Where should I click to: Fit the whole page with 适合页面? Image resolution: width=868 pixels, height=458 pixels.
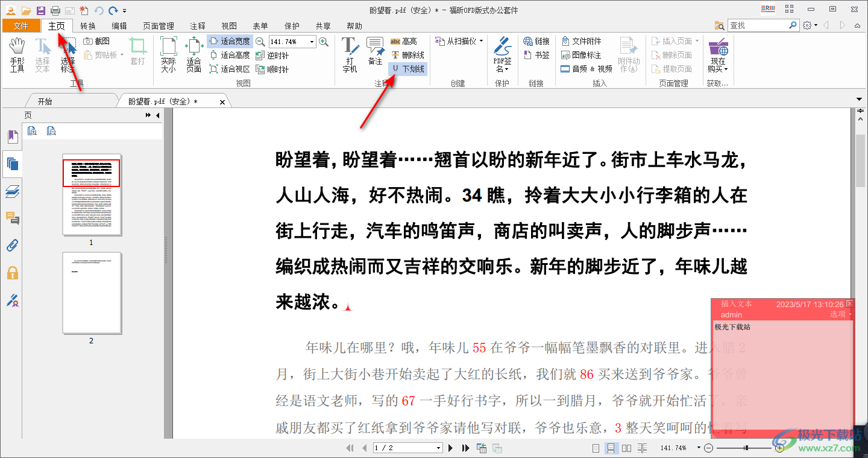(x=193, y=55)
